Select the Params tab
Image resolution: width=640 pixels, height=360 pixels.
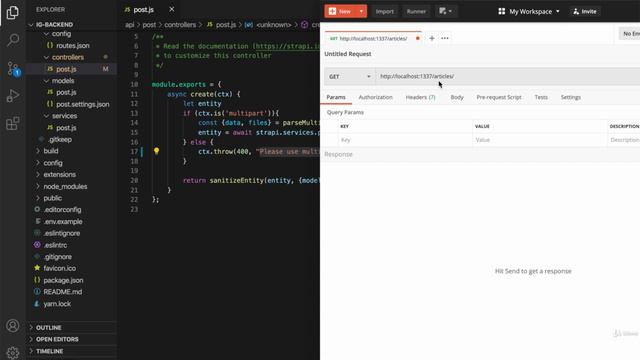coord(336,97)
